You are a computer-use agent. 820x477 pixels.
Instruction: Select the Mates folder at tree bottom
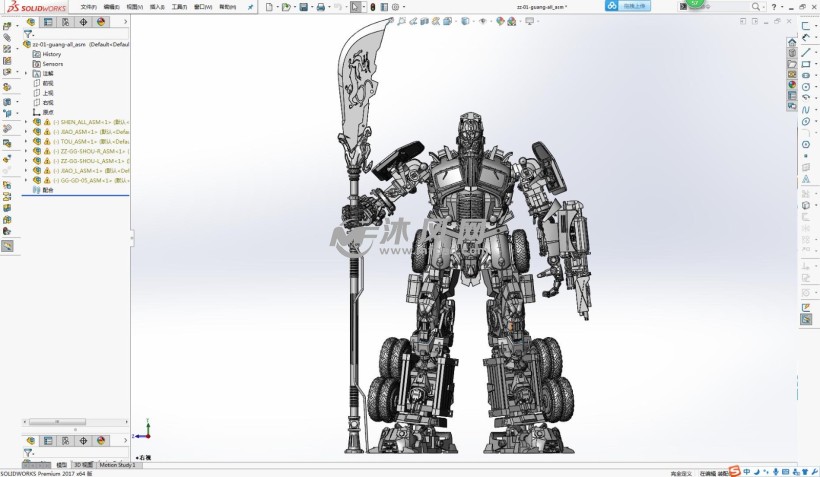(x=43, y=190)
